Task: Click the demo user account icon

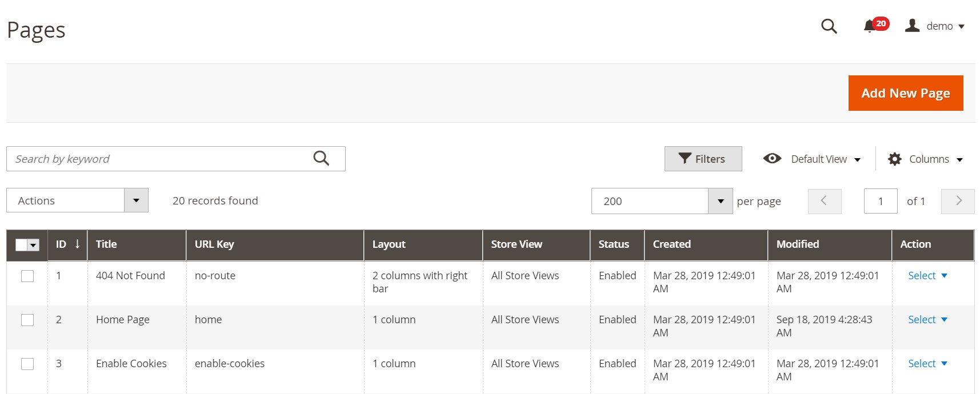Action: [912, 26]
